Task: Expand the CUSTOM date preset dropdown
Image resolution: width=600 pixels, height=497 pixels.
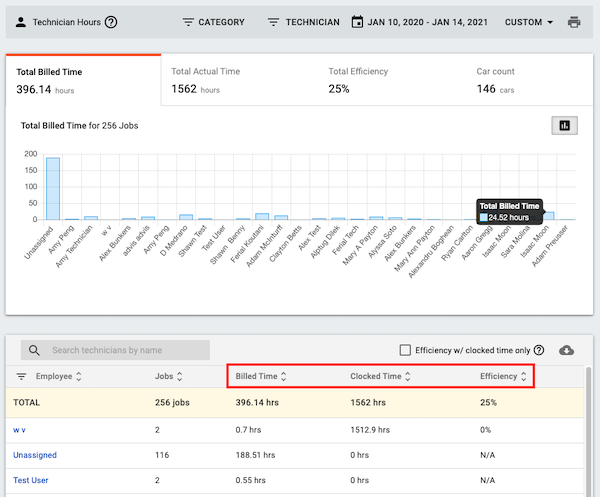Action: (529, 22)
